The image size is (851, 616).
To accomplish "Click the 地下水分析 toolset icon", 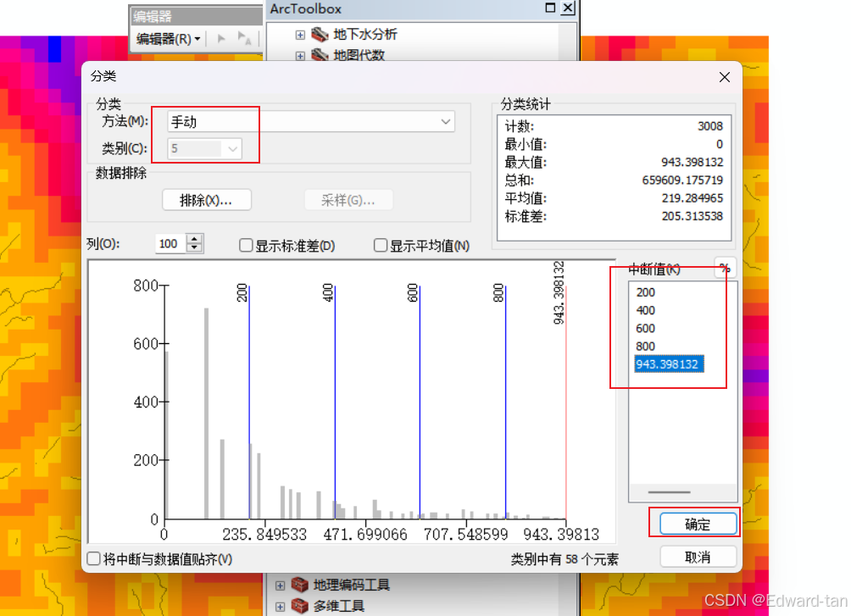I will (320, 34).
